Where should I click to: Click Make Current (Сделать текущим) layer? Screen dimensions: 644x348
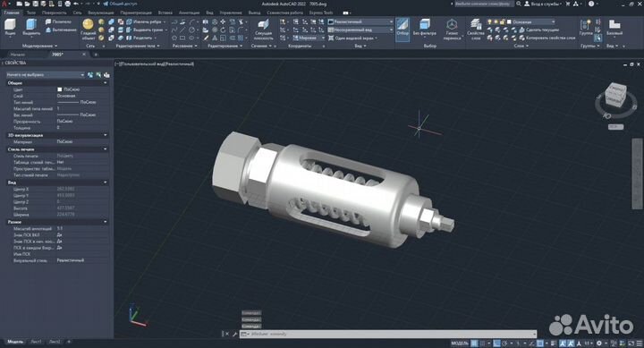539,30
